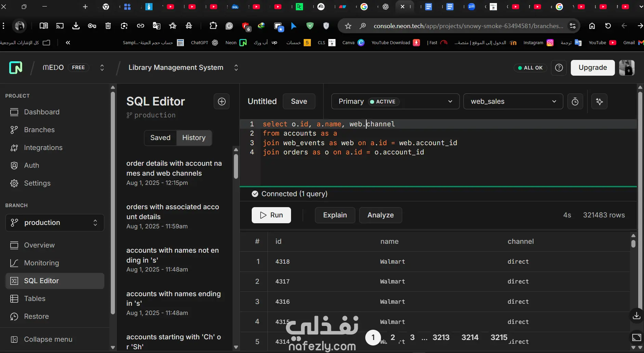Save the Untitled query
Screen dimensions: 644x353
coord(299,101)
